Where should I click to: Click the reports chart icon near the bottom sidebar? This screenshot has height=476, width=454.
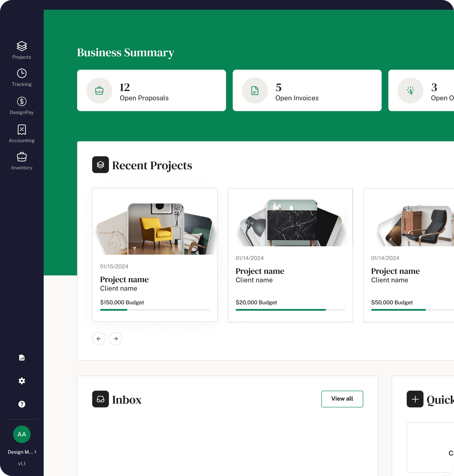point(22,358)
